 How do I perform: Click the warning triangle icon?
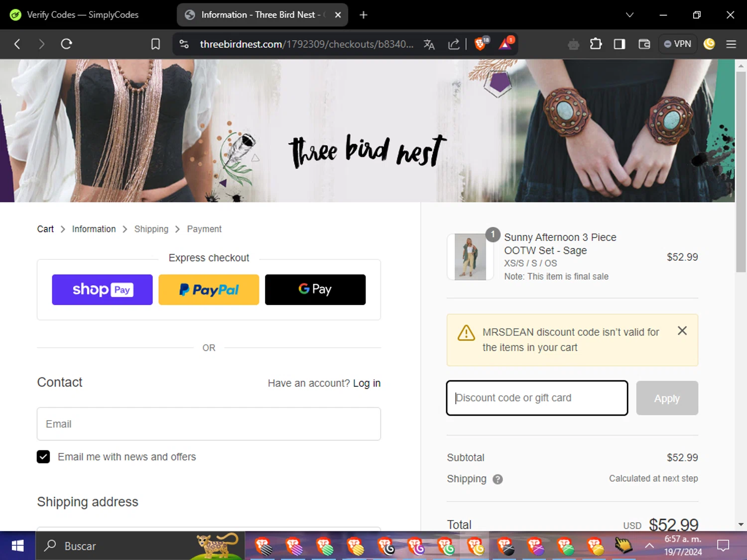point(466,333)
